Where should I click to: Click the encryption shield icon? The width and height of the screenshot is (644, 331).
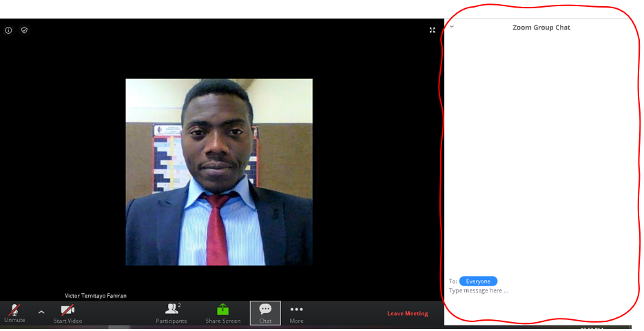tap(24, 30)
